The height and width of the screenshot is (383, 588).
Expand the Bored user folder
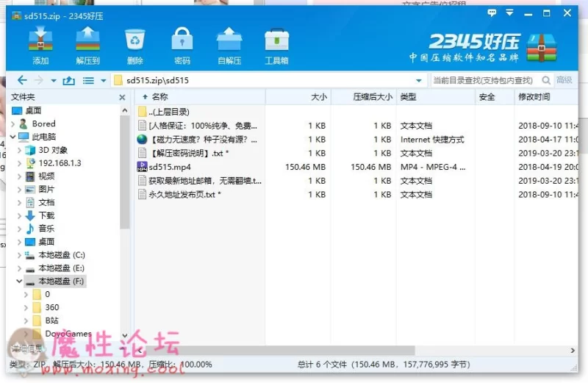point(13,124)
